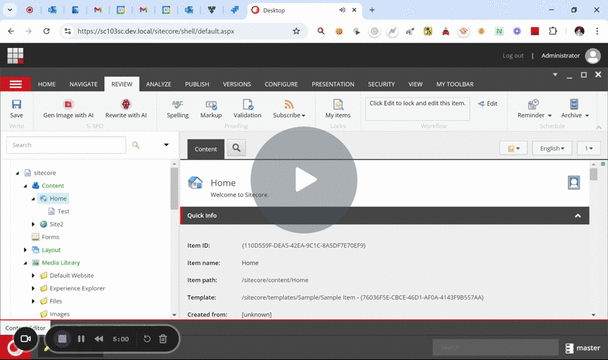Viewport: 608px width, 360px height.
Task: Open the Reminder dropdown
Action: [534, 109]
